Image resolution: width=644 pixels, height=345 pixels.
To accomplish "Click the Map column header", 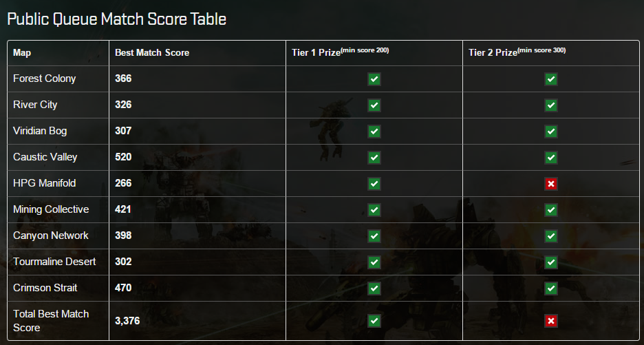I will (22, 53).
